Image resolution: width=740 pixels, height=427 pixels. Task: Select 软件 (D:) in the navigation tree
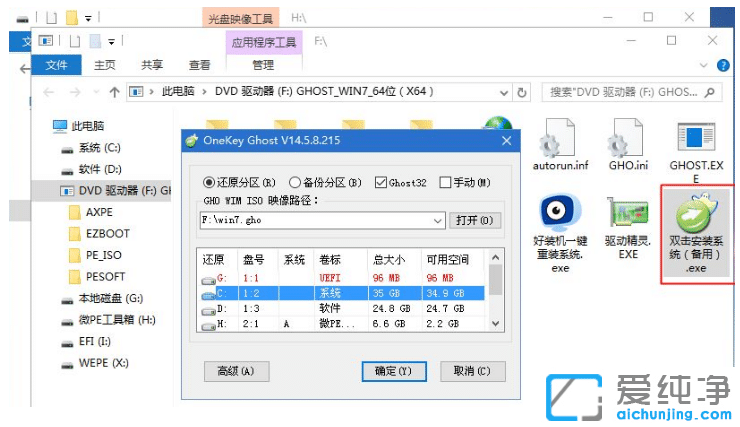(x=100, y=169)
